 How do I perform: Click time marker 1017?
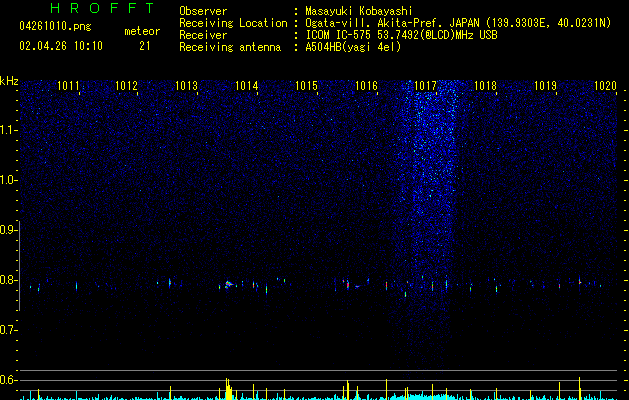(425, 86)
